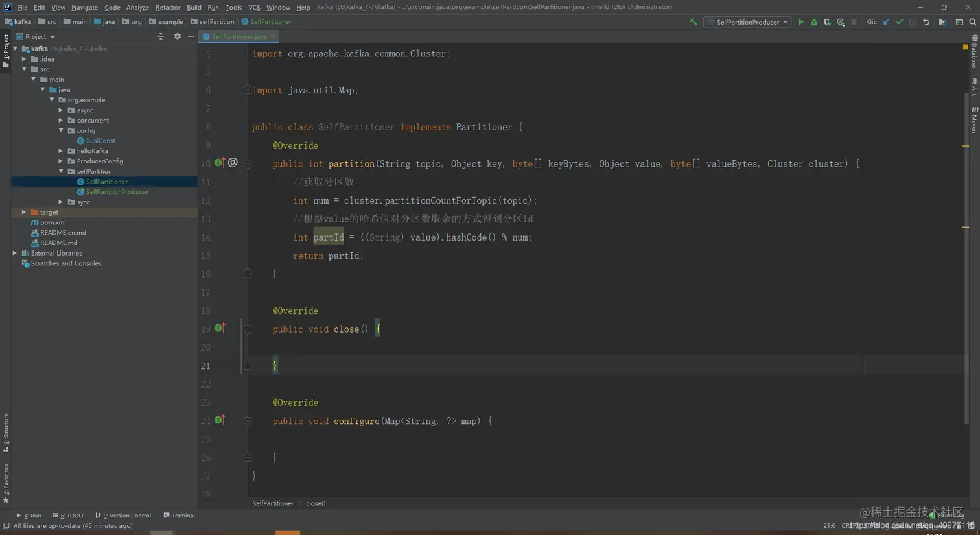The image size is (980, 535).
Task: Open the Navigate menu
Action: tap(84, 7)
